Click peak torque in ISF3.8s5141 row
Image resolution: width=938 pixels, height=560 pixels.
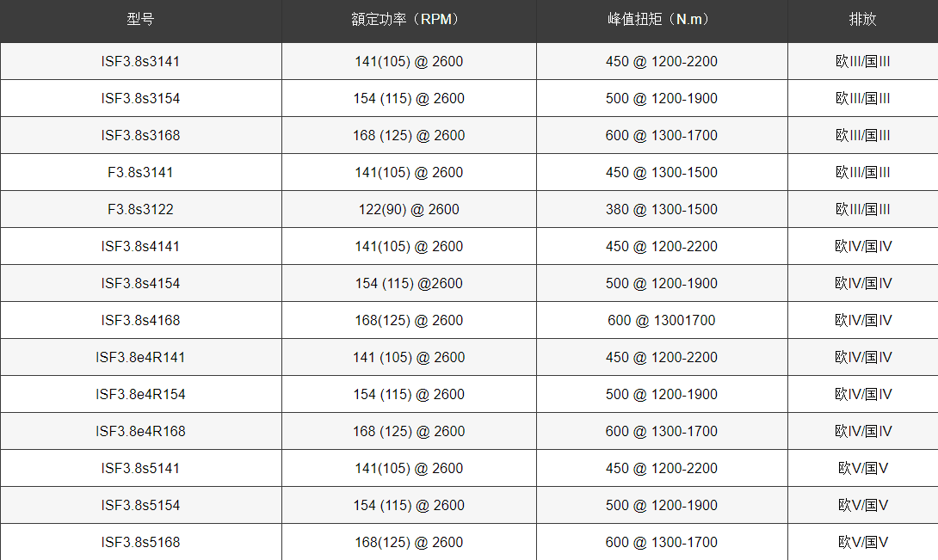(x=662, y=469)
